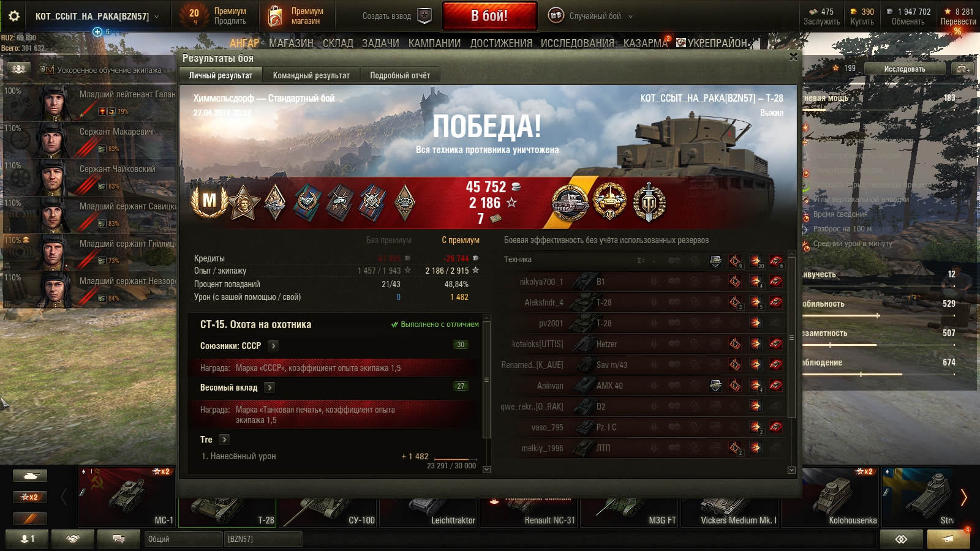Switch to Подробный отчёт tab
The width and height of the screenshot is (980, 551).
pos(400,75)
